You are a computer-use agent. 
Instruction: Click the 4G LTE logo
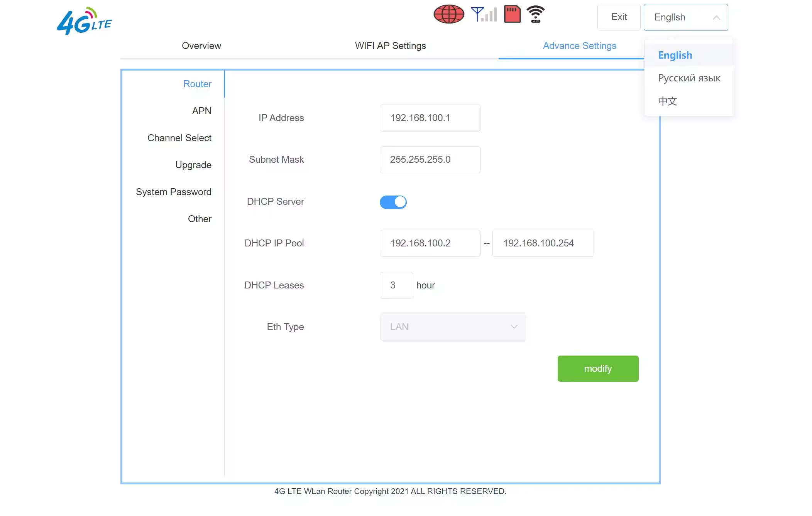[84, 22]
